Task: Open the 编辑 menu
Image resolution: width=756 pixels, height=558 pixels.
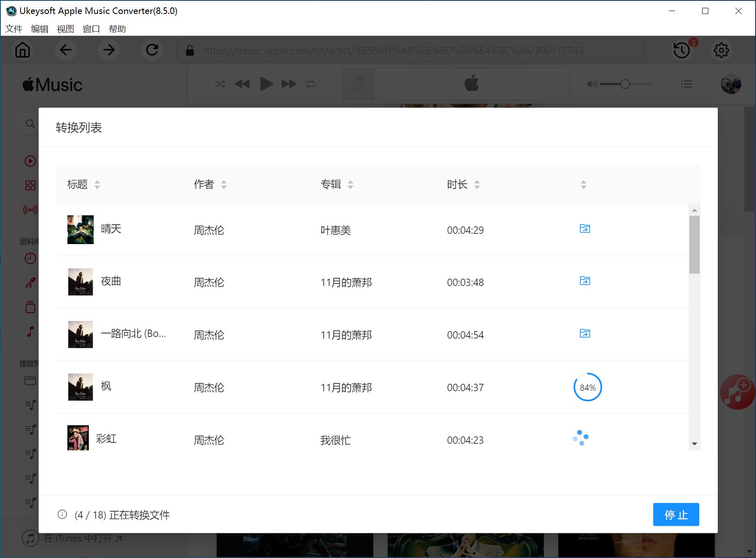Action: [39, 29]
